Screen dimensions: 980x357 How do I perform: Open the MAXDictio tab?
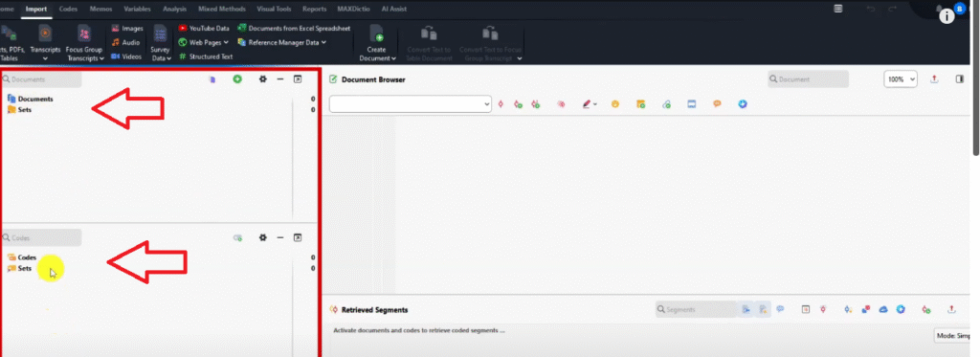coord(354,10)
